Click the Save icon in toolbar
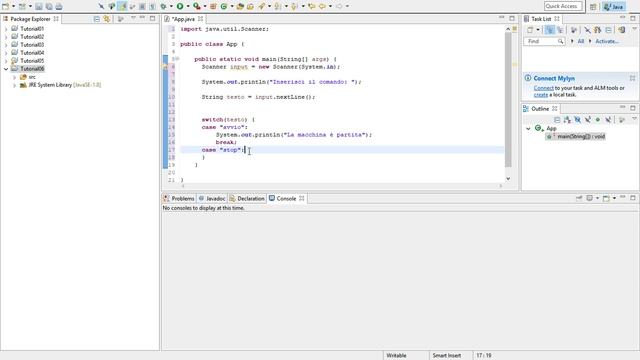640x360 pixels. (38, 6)
